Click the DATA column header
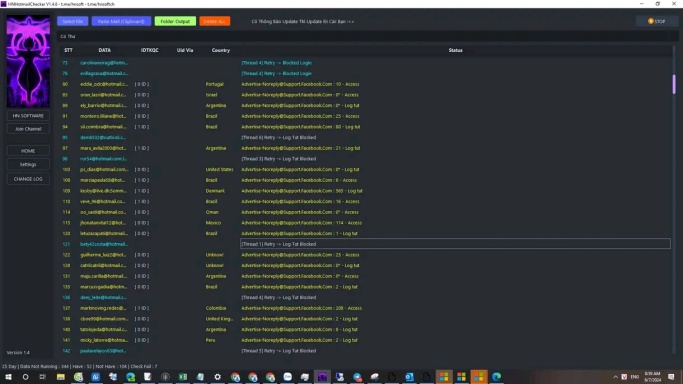This screenshot has height=384, width=683. pos(105,50)
